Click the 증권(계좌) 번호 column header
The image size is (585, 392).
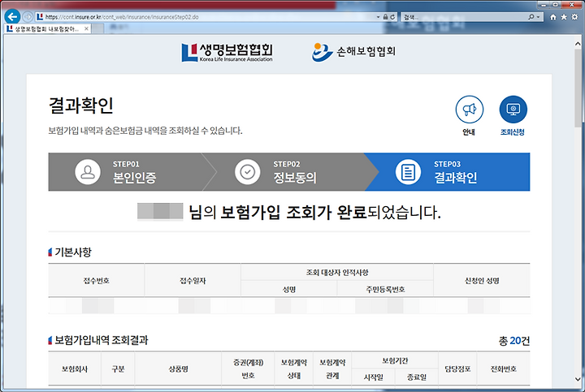248,369
